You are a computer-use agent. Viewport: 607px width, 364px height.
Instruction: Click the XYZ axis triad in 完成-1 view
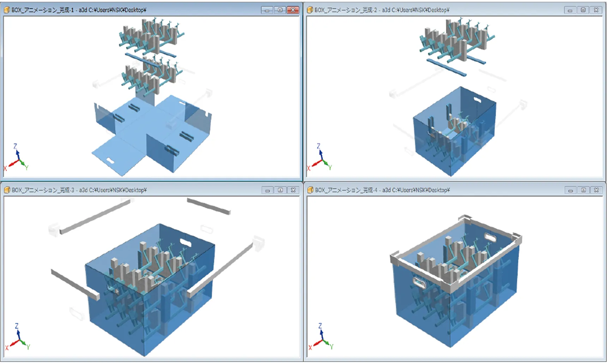click(x=17, y=158)
